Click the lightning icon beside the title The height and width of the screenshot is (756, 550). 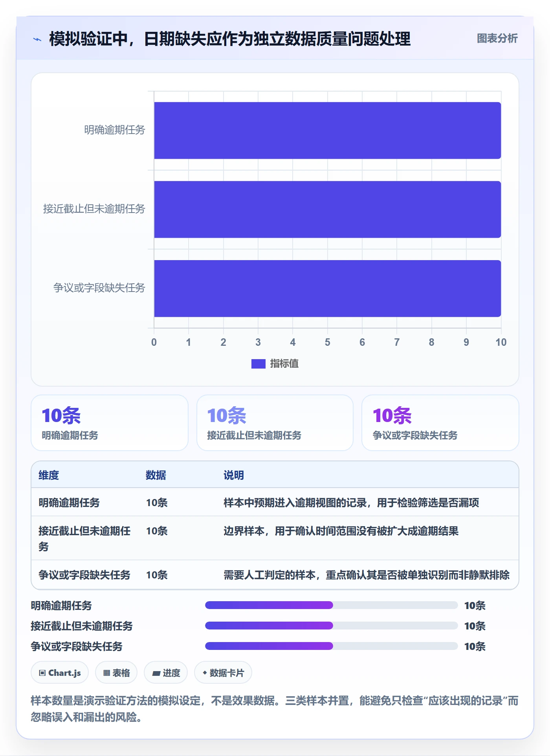coord(37,39)
